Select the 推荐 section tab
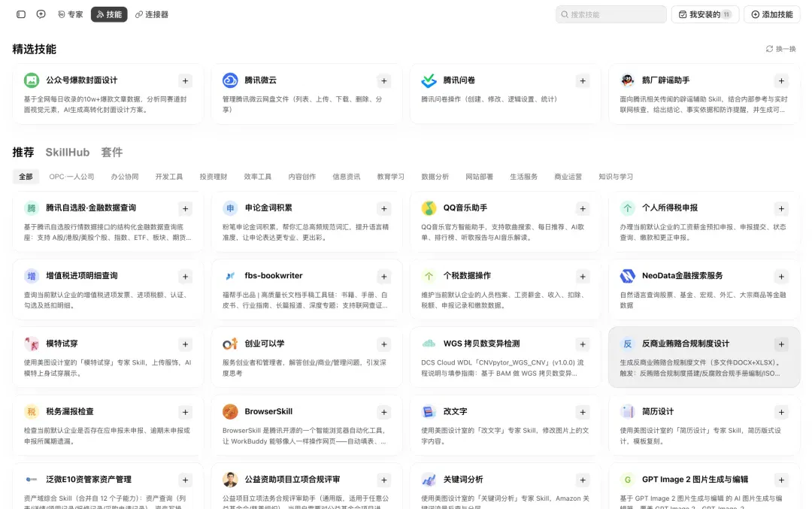 click(23, 152)
